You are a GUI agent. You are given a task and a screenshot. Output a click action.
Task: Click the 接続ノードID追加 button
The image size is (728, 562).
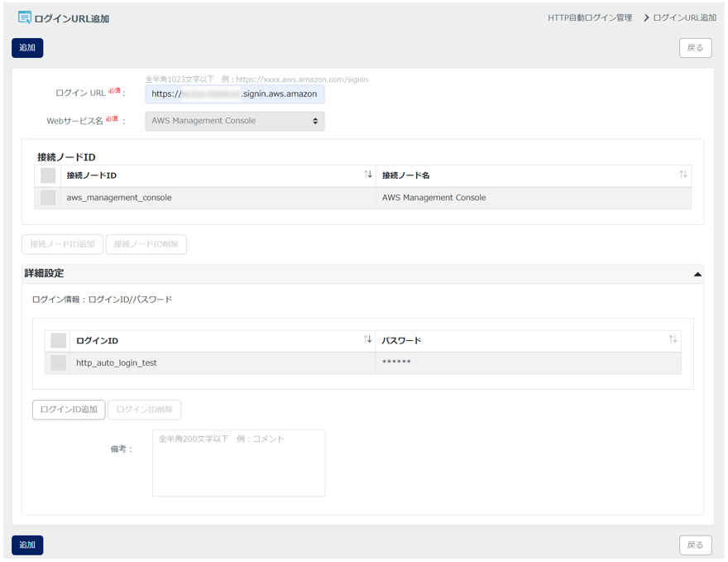coord(63,244)
